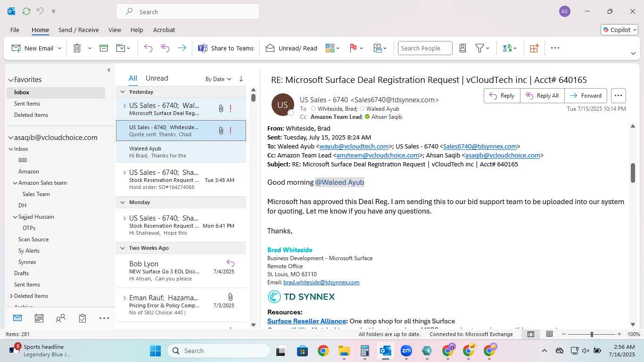
Task: Collapse the Amazon Sales team folder
Action: pos(15,183)
